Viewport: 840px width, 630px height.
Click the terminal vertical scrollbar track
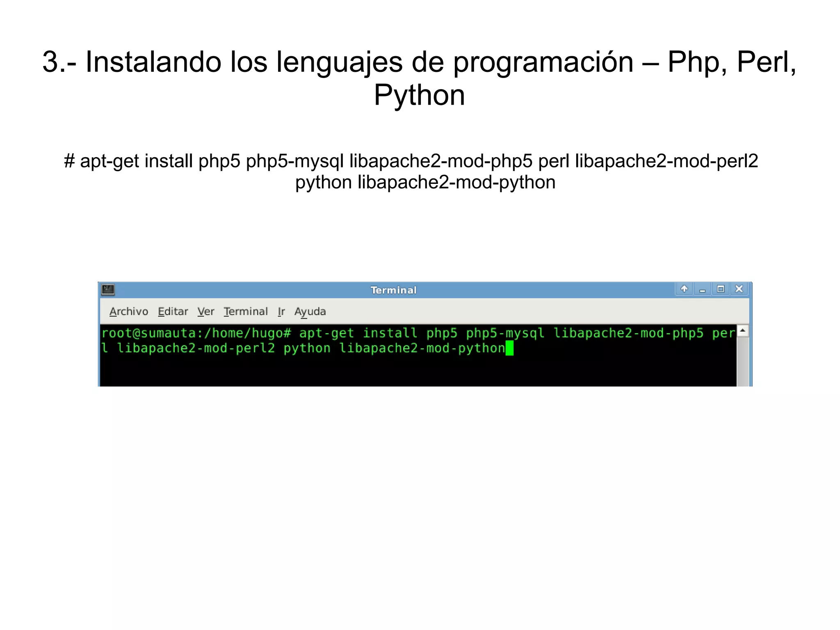(x=742, y=361)
